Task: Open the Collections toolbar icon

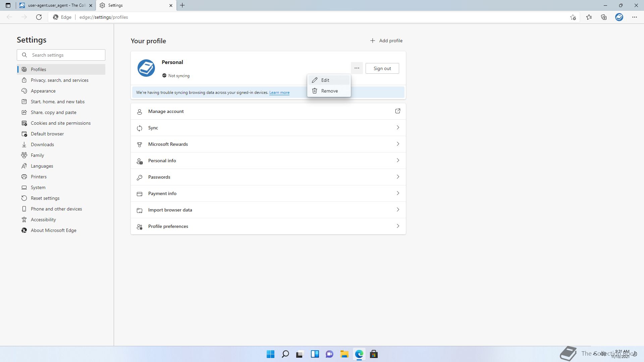Action: [604, 17]
